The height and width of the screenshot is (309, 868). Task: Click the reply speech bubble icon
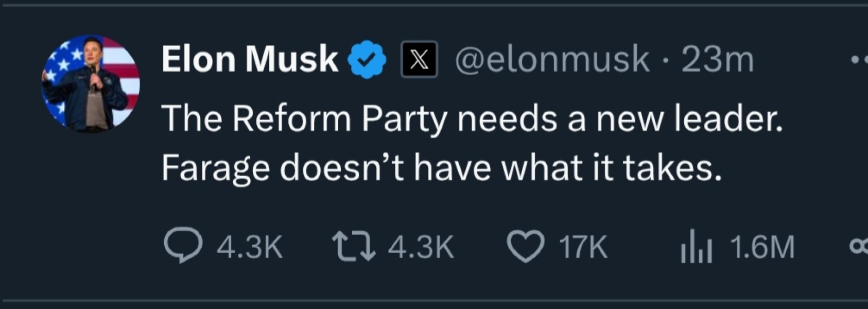point(183,245)
